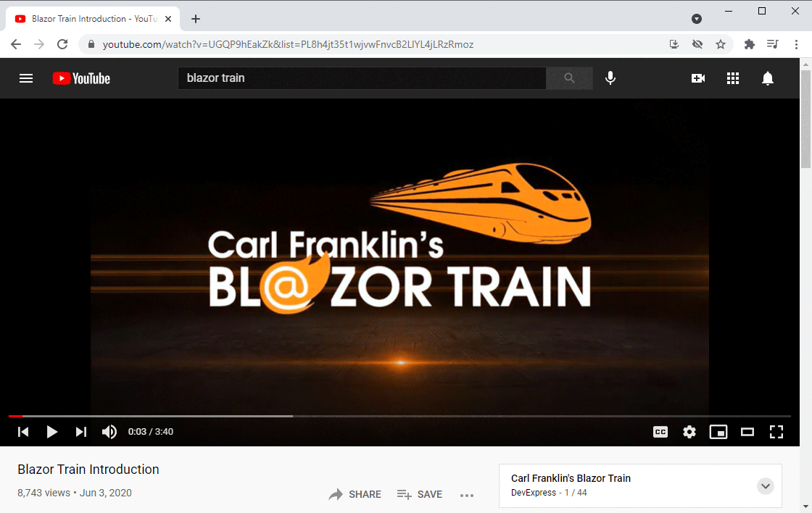The width and height of the screenshot is (812, 513).
Task: Start voice search with the microphone
Action: (610, 78)
